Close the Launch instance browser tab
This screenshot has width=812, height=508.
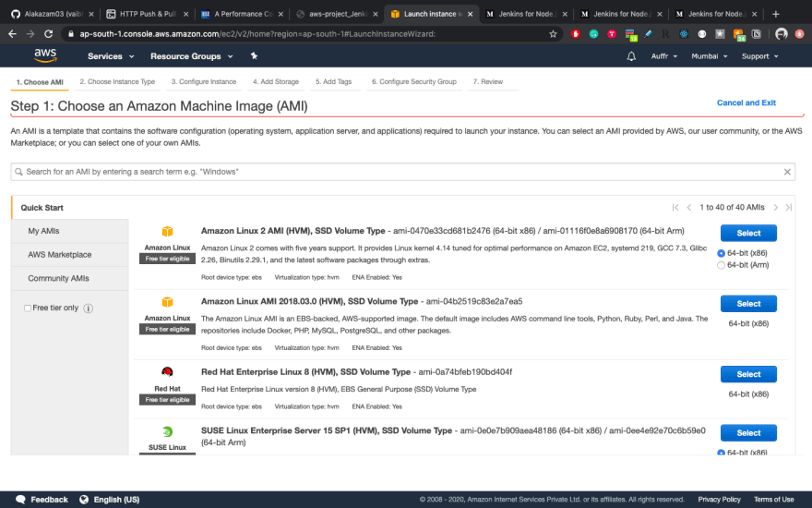(471, 14)
